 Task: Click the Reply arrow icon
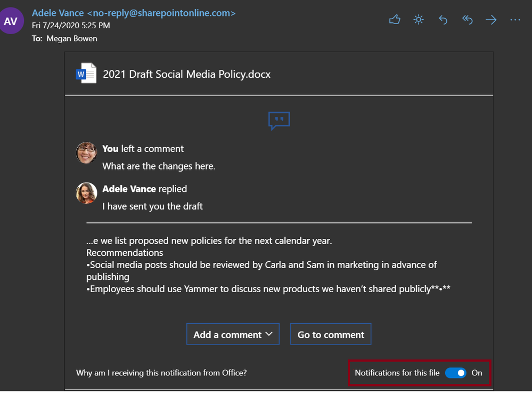[443, 20]
